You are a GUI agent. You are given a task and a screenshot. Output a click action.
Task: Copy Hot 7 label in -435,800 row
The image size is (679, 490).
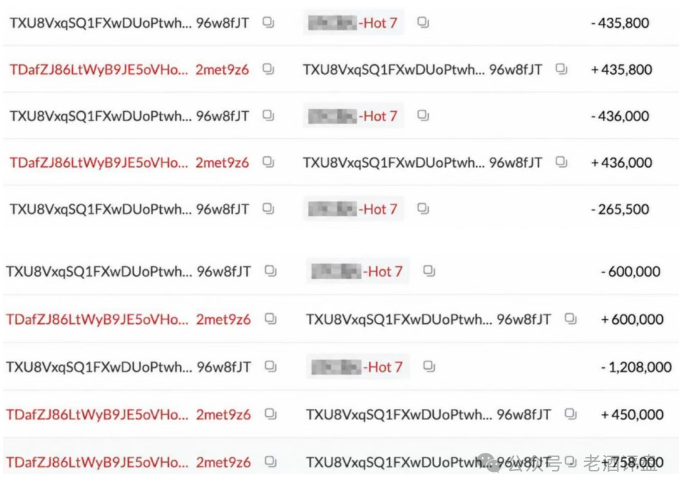tap(423, 22)
